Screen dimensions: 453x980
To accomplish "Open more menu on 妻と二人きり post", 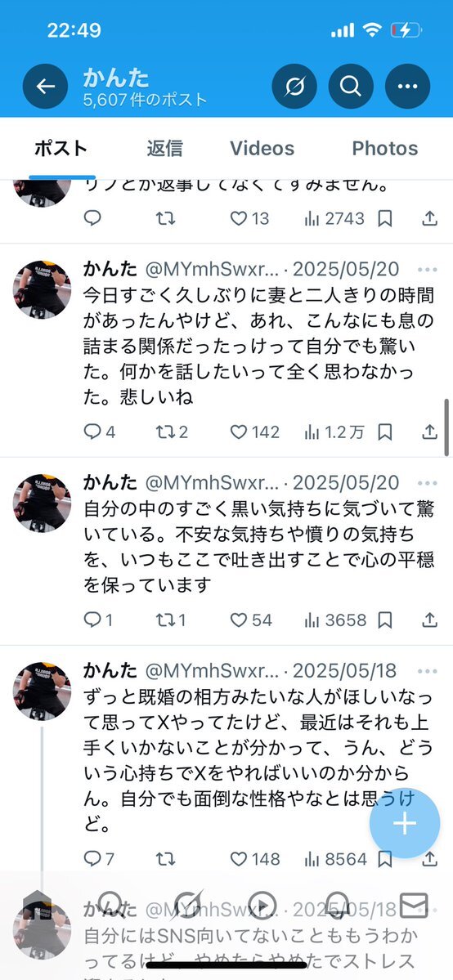I will 428,270.
